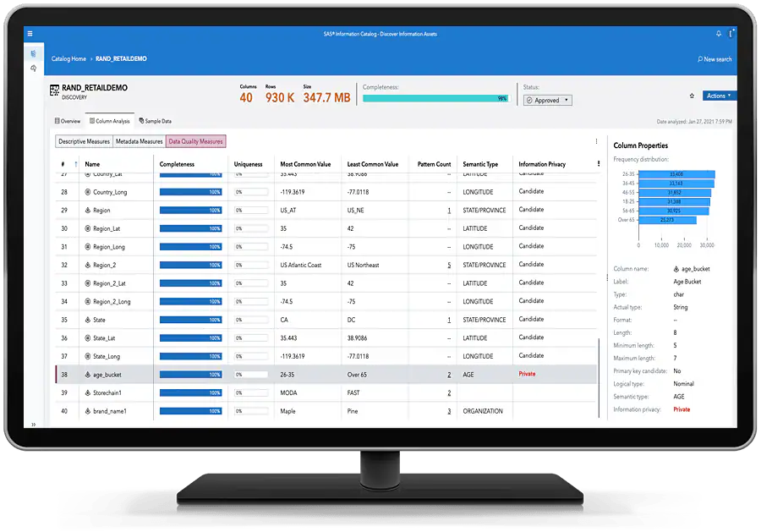761x532 pixels.
Task: Click the Region_2_Long column type icon
Action: [88, 301]
